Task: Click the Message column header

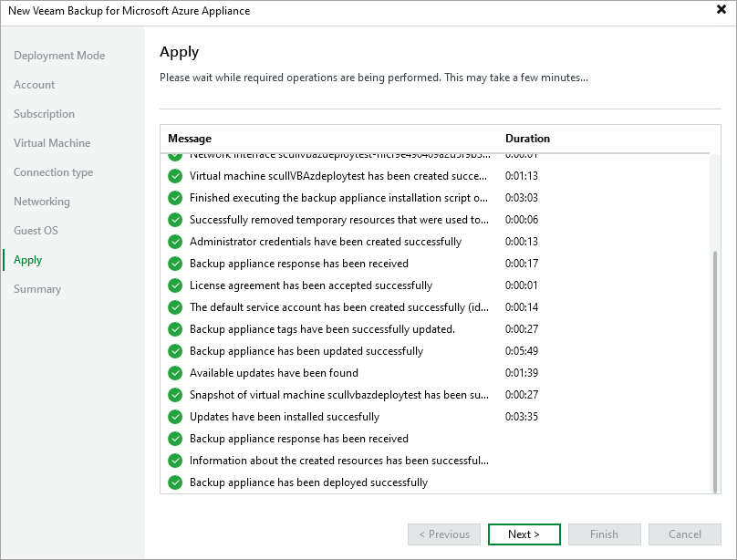Action: tap(190, 139)
